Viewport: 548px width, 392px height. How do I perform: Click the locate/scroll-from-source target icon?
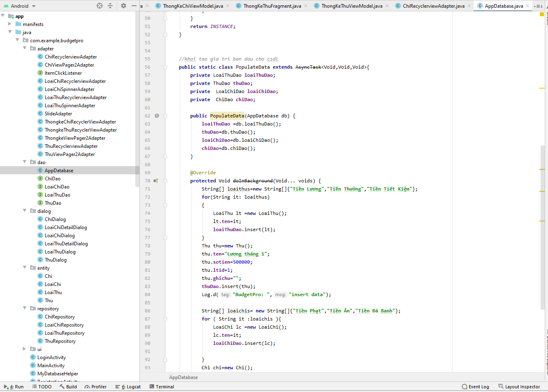tap(100, 6)
